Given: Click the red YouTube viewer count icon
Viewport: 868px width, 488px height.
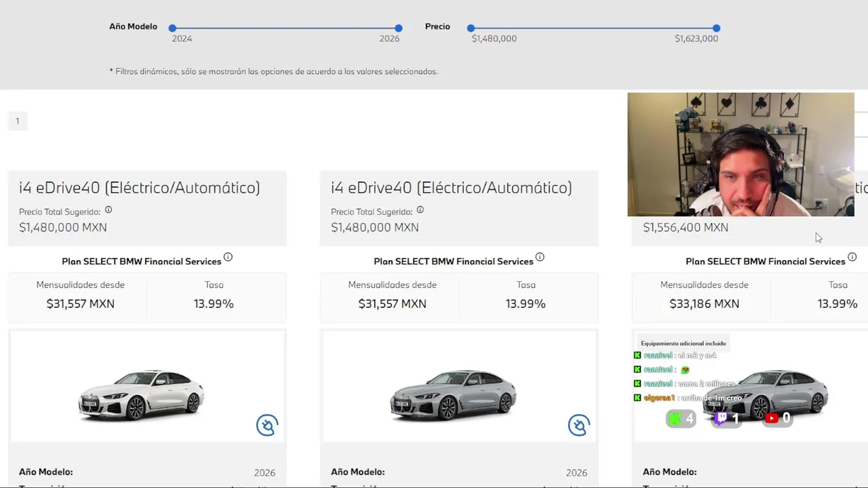Looking at the screenshot, I should click(771, 418).
